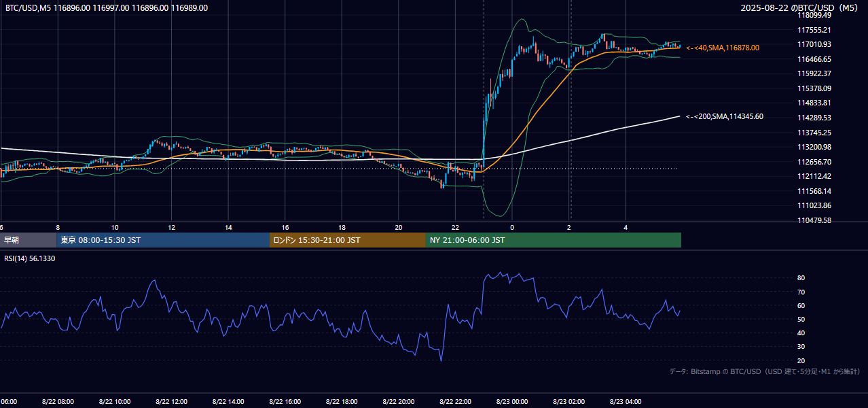868x408 pixels.
Task: Click the bottom time label 8/23 02:00
Action: 569,401
